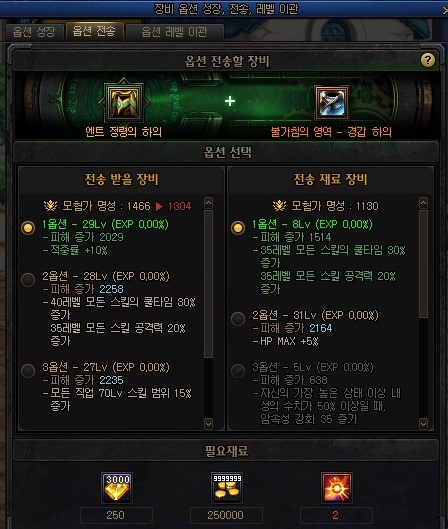Click the gold coins 9999999 icon
Viewport: 448px width, 529px height.
[x=227, y=488]
